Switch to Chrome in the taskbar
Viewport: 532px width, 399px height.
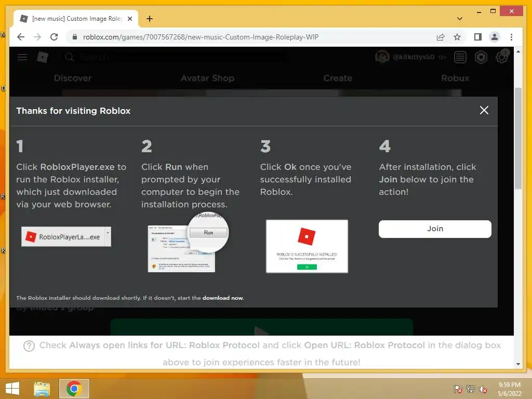[x=74, y=389]
